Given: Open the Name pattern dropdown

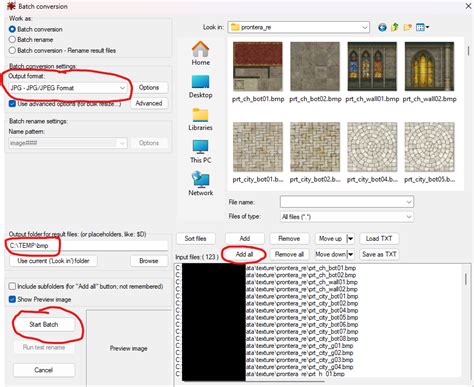Looking at the screenshot, I should [68, 143].
